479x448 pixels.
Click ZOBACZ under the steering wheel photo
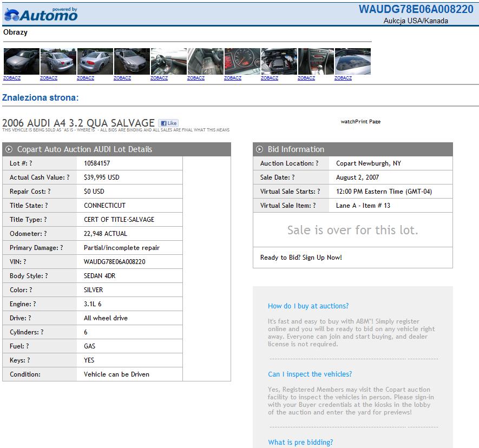coord(159,78)
